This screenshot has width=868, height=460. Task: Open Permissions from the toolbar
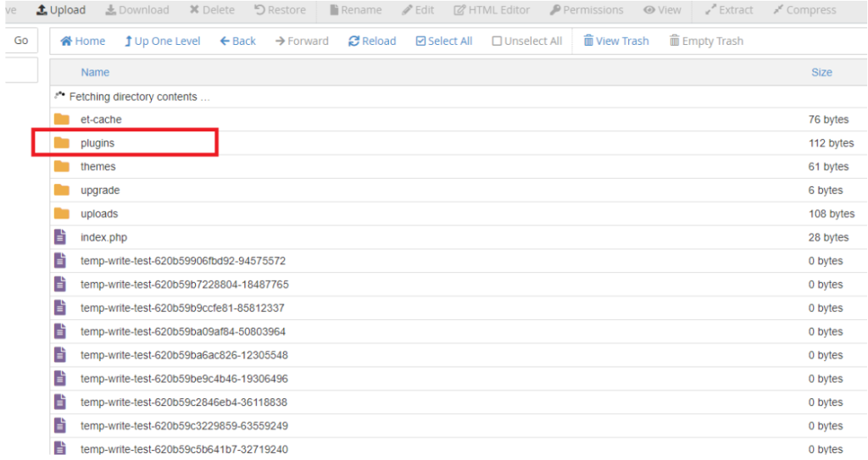[x=587, y=10]
